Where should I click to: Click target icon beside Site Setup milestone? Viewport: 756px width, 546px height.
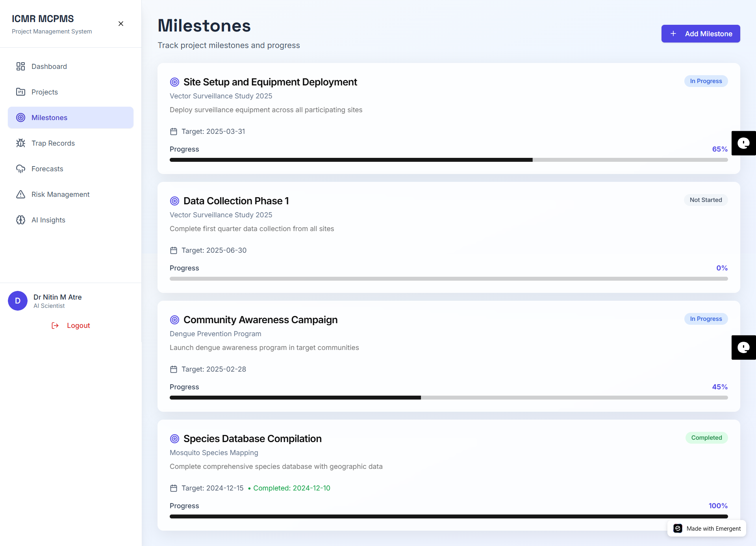click(174, 82)
